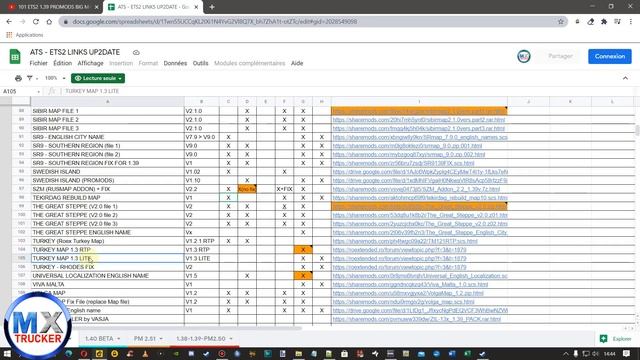Click the media control icon in browser toolbar

618,22
